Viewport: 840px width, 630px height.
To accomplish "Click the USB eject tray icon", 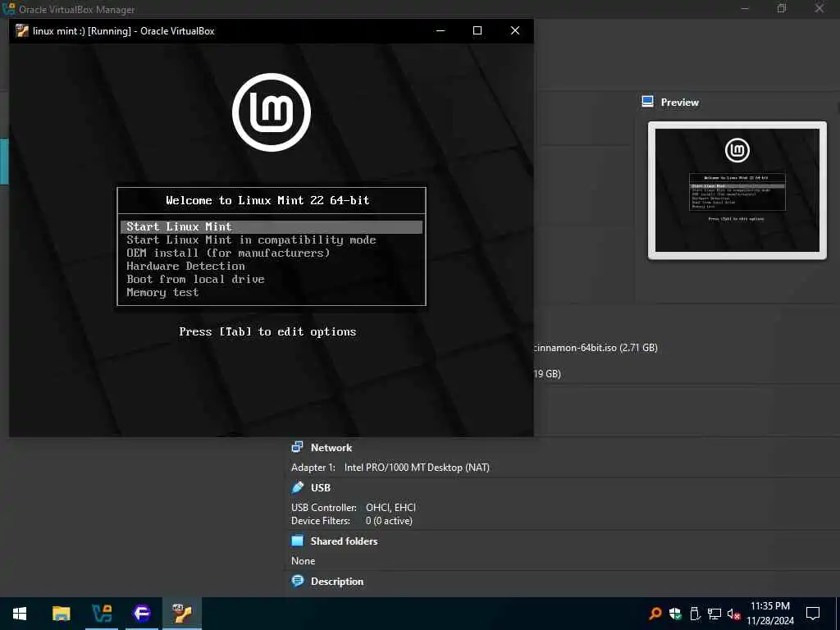I will [x=695, y=614].
